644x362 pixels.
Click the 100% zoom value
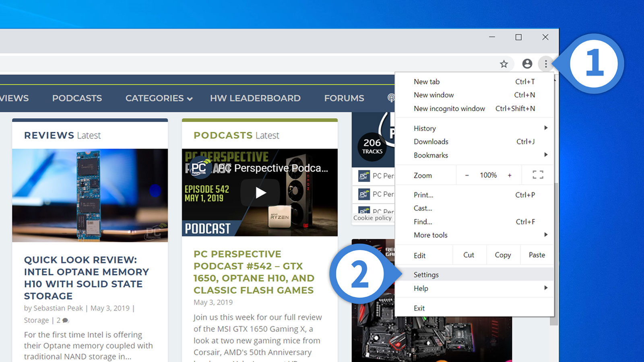click(488, 175)
